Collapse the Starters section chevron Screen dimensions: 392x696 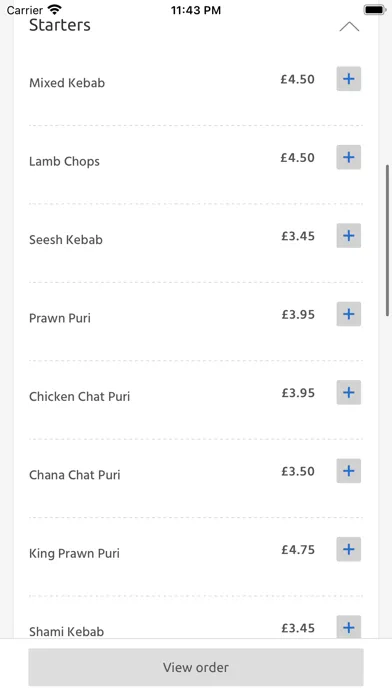click(349, 27)
